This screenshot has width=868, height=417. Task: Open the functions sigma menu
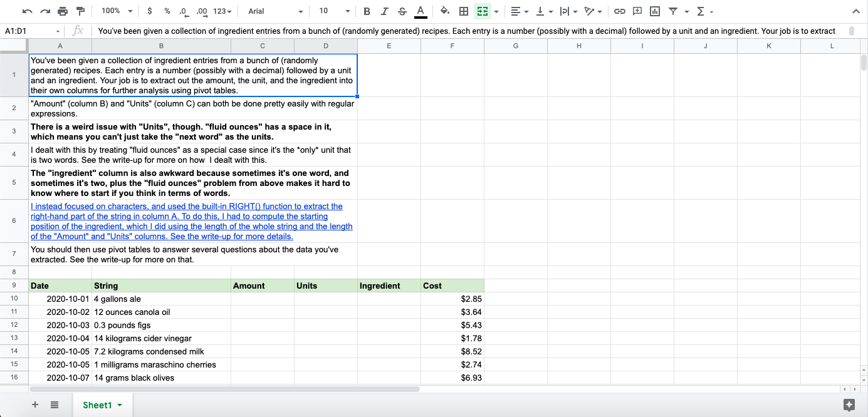pos(705,11)
